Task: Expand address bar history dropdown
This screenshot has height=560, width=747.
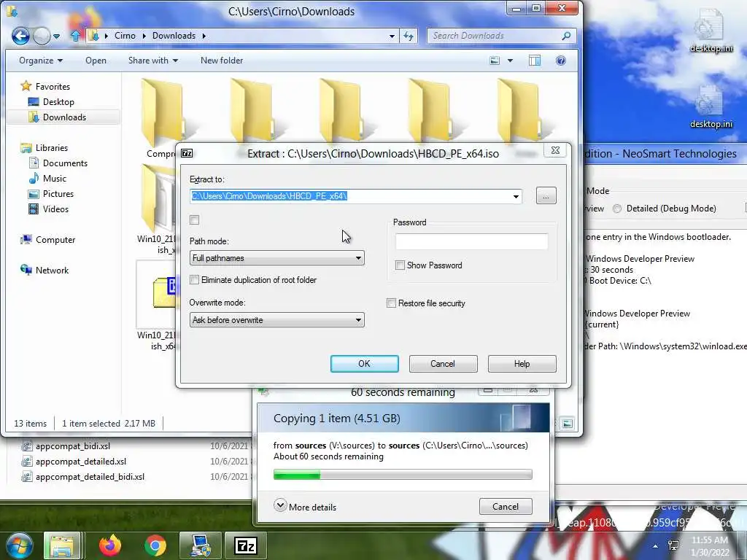Action: click(x=392, y=36)
